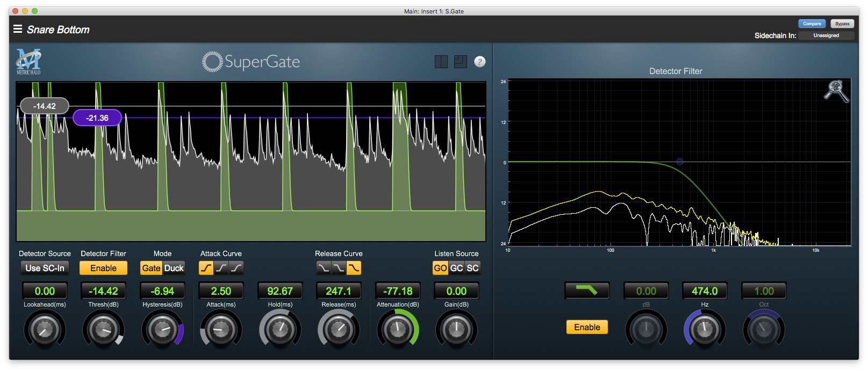Screen dimensions: 868x371
Task: Click the Lookahead(ms) knob
Action: click(45, 330)
